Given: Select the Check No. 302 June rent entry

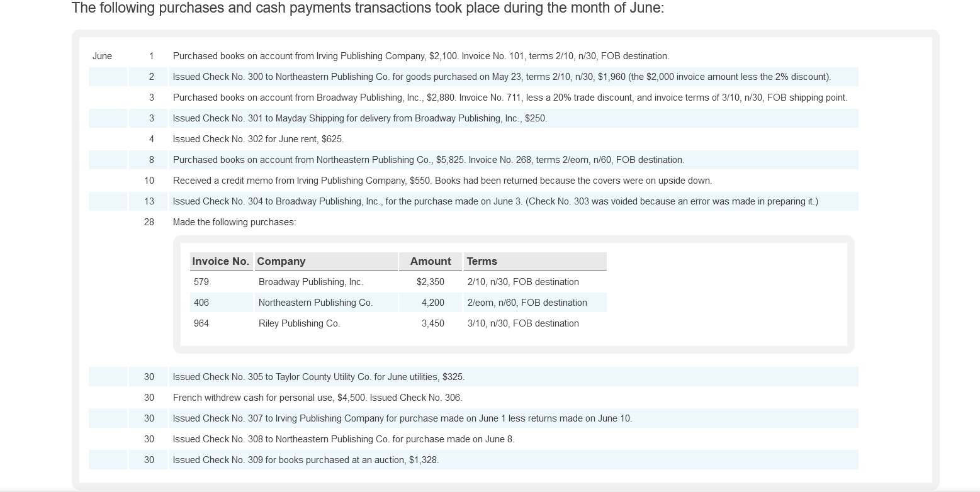Looking at the screenshot, I should tap(259, 139).
